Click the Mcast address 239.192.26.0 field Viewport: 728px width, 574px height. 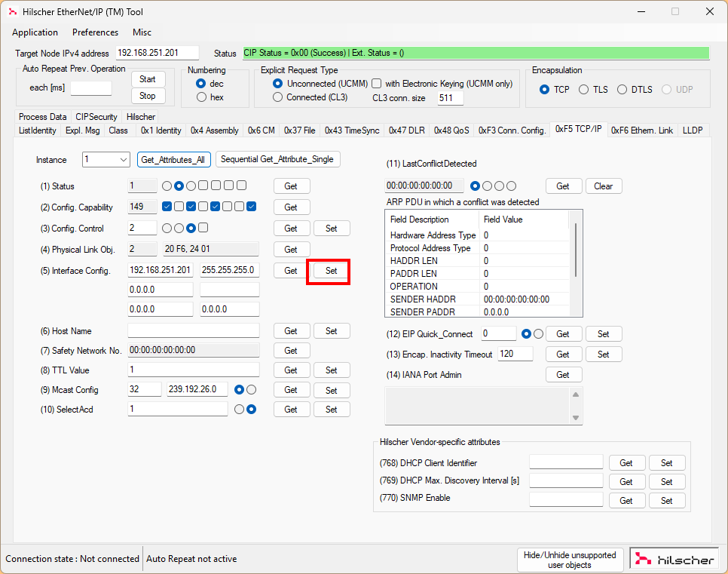pyautogui.click(x=197, y=389)
